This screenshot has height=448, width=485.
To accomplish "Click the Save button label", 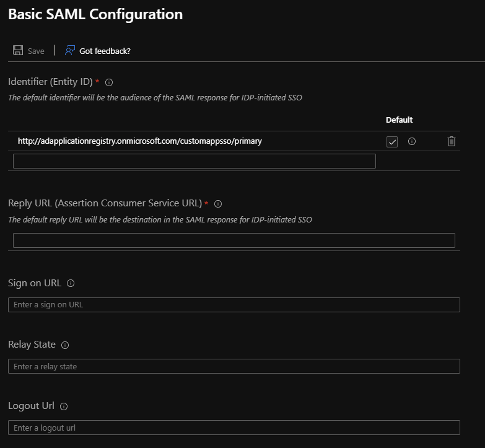I will pyautogui.click(x=36, y=51).
